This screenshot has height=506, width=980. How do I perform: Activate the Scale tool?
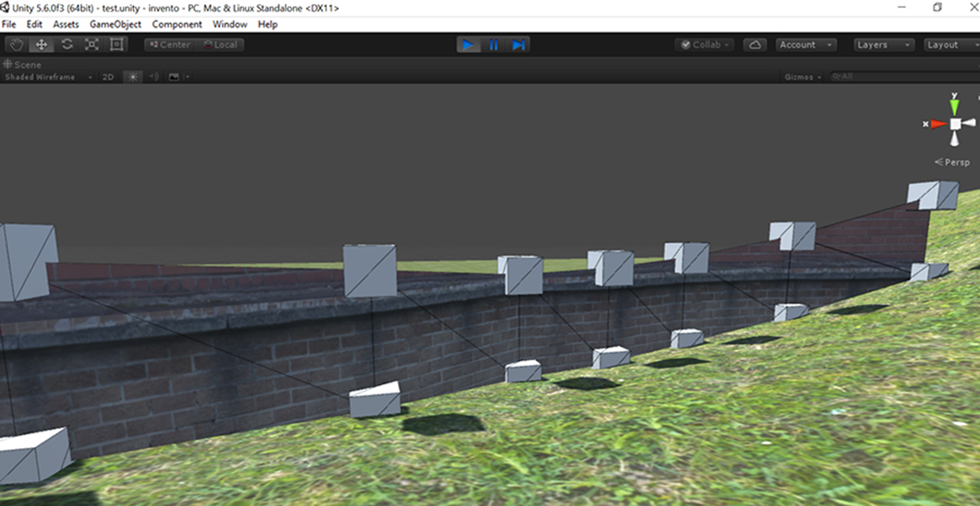(x=91, y=45)
